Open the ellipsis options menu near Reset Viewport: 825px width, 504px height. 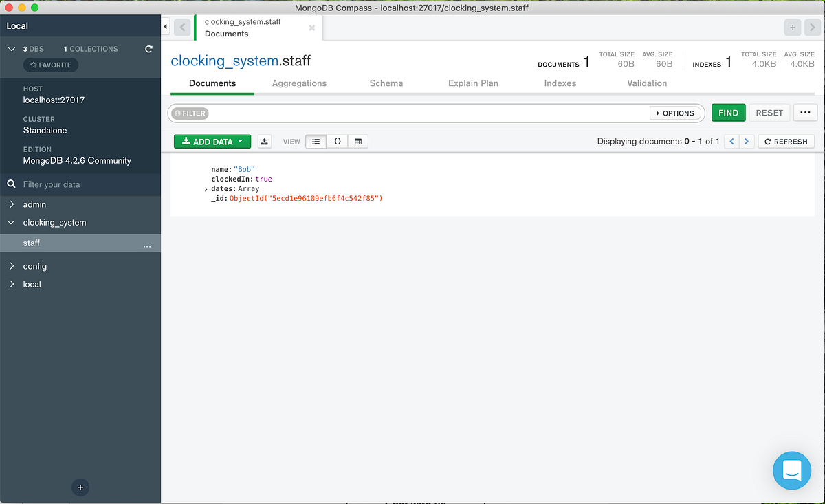pyautogui.click(x=805, y=112)
